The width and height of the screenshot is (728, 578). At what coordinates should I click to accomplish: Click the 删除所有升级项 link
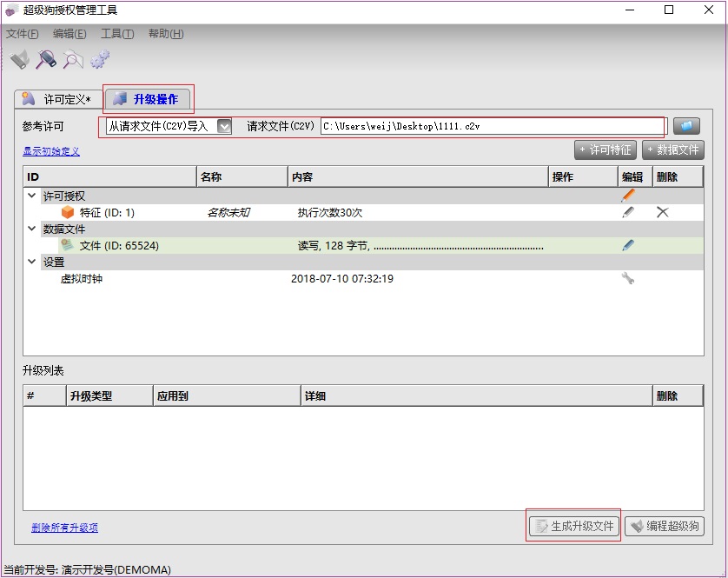pos(64,528)
